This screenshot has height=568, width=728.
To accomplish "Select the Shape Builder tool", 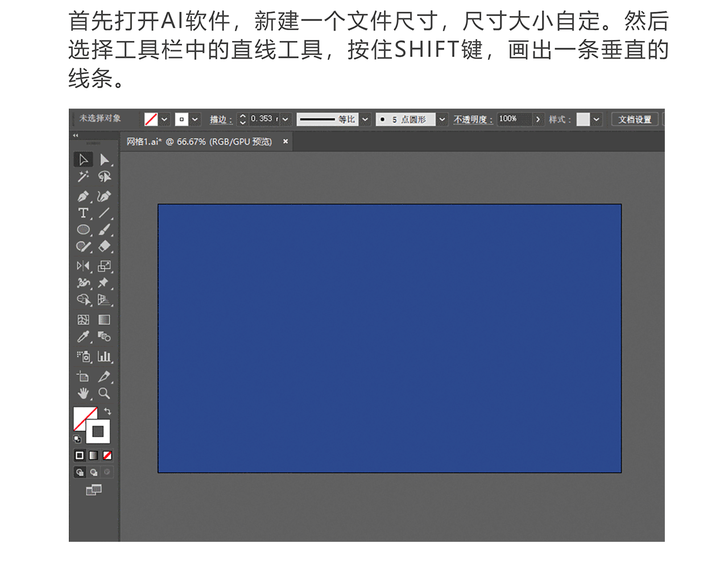I will click(83, 300).
